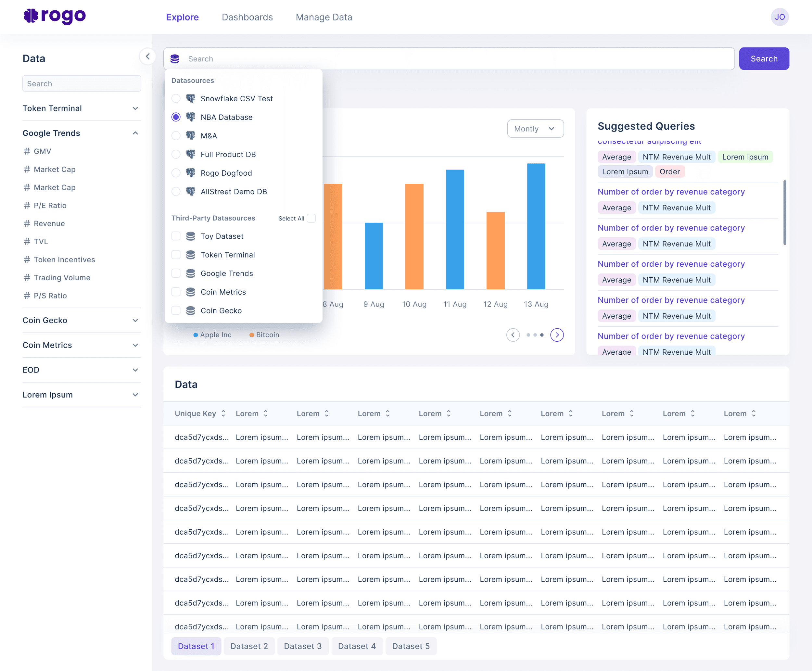The width and height of the screenshot is (812, 671).
Task: Click the rogo logo
Action: pyautogui.click(x=55, y=16)
